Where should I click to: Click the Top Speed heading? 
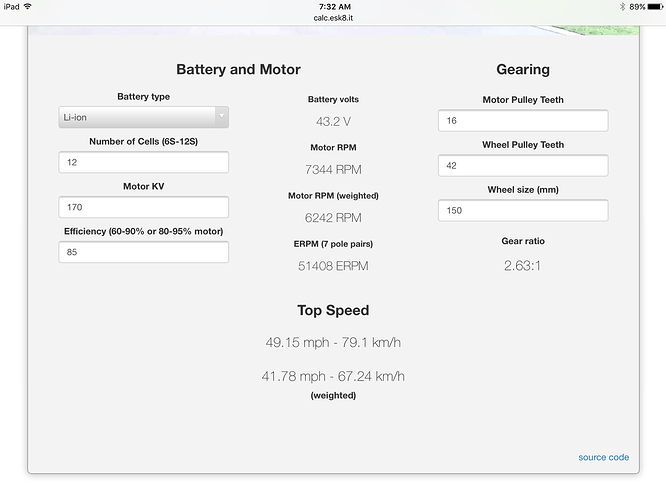(333, 310)
